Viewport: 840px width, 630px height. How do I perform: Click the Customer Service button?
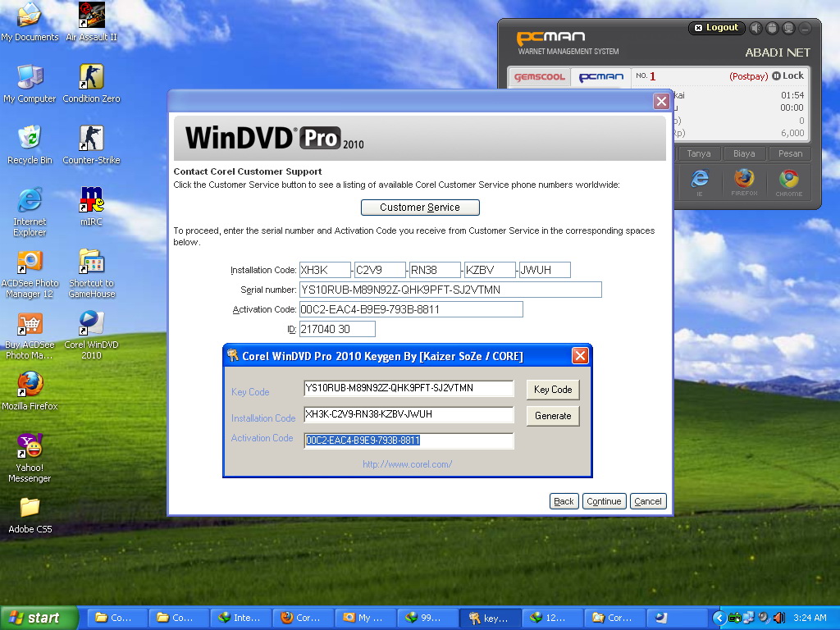[420, 208]
